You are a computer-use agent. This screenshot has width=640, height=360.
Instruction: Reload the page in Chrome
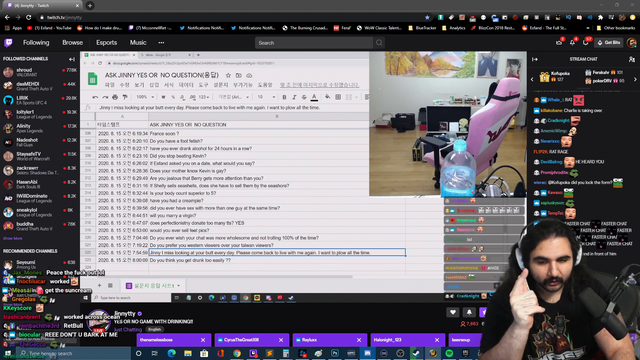(29, 18)
